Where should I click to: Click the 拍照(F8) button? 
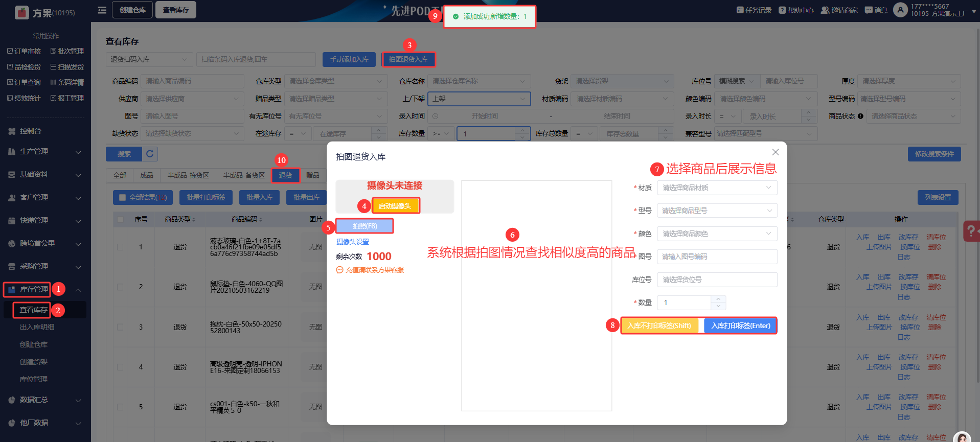[365, 226]
